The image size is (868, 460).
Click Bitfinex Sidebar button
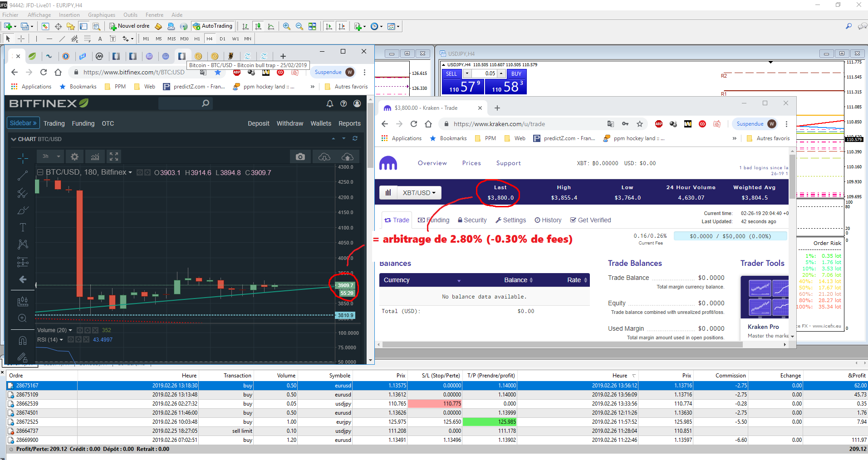(23, 123)
